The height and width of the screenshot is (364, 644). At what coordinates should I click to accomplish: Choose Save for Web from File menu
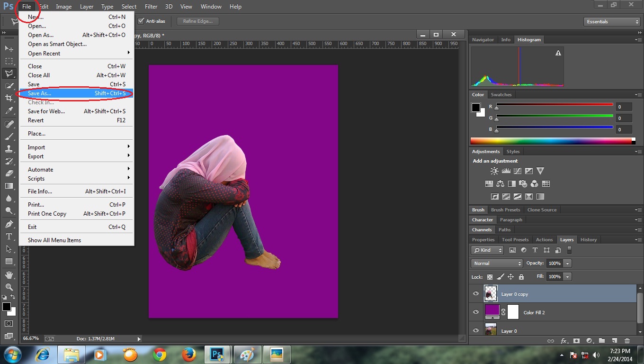(46, 111)
